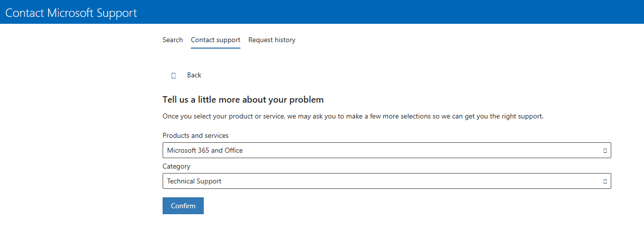Click the Back arrow icon
Screen dimensions: 644x236
[x=174, y=75]
